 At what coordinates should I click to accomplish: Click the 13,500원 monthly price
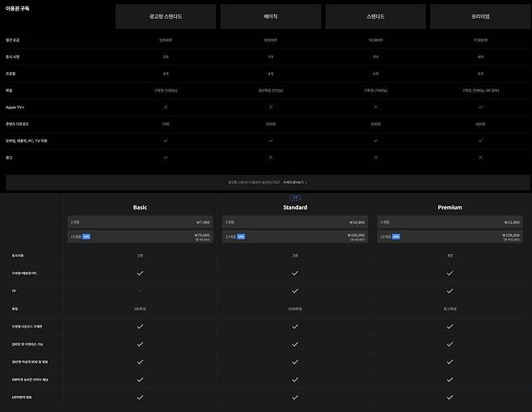(376, 40)
